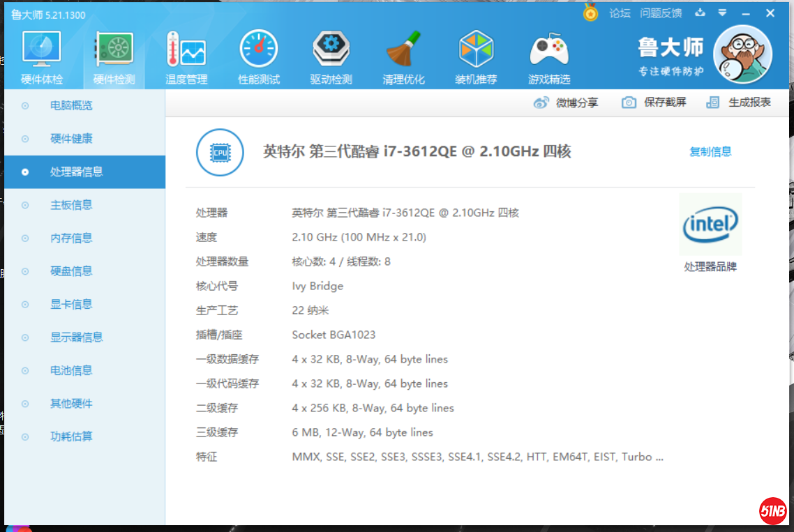Close the 鲁大师 window
The height and width of the screenshot is (532, 794).
770,13
